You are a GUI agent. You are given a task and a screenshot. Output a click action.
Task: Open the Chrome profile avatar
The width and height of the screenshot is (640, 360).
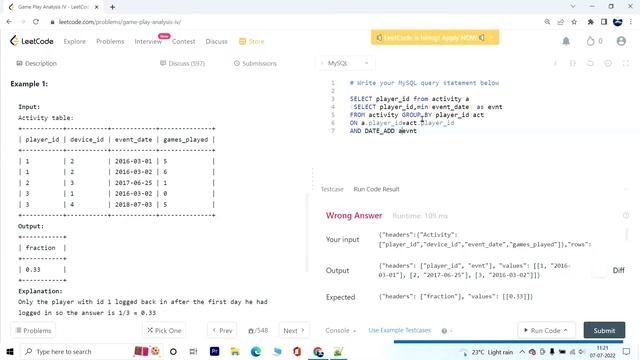tap(618, 22)
